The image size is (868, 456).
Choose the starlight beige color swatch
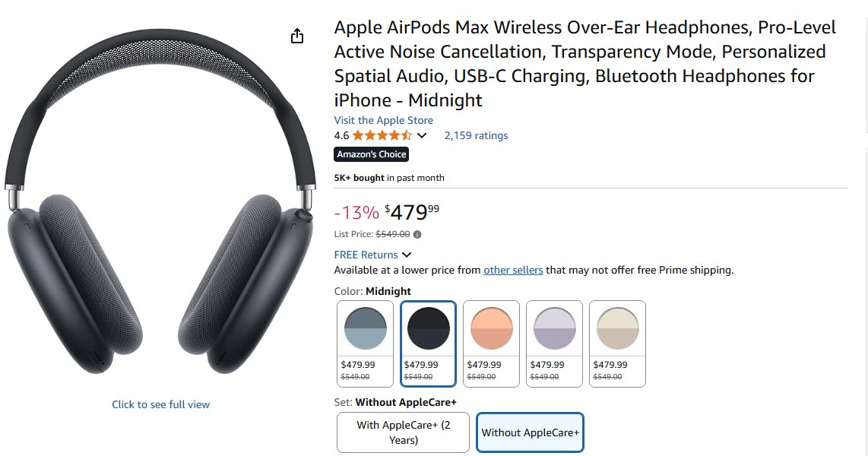point(618,344)
